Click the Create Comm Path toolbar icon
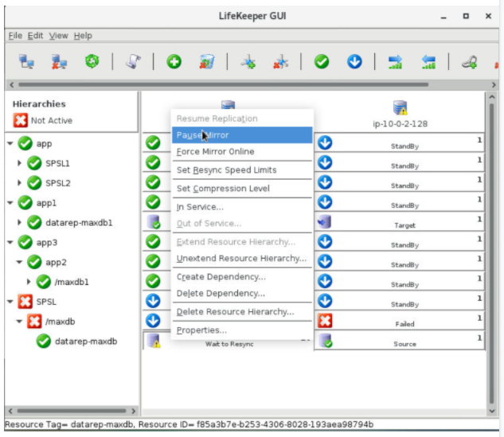This screenshot has height=437, width=504. click(x=248, y=61)
